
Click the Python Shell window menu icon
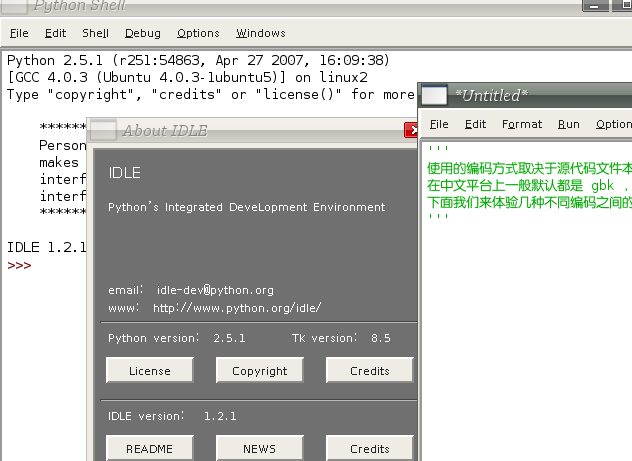coord(14,5)
